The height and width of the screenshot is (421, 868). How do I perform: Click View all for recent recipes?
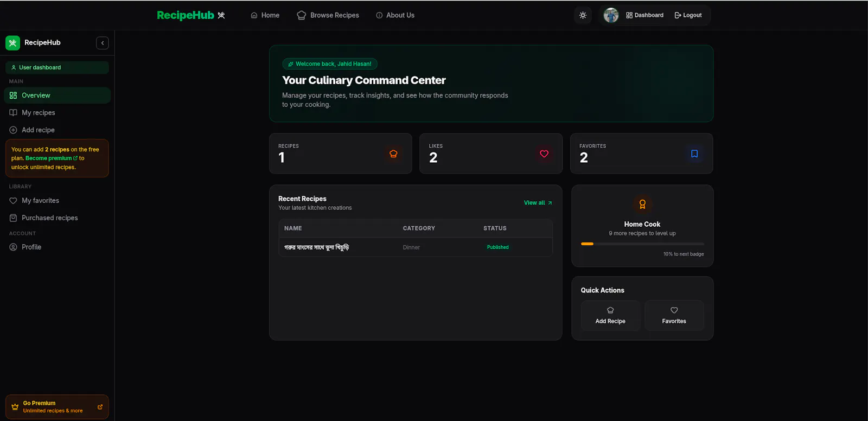tap(538, 203)
